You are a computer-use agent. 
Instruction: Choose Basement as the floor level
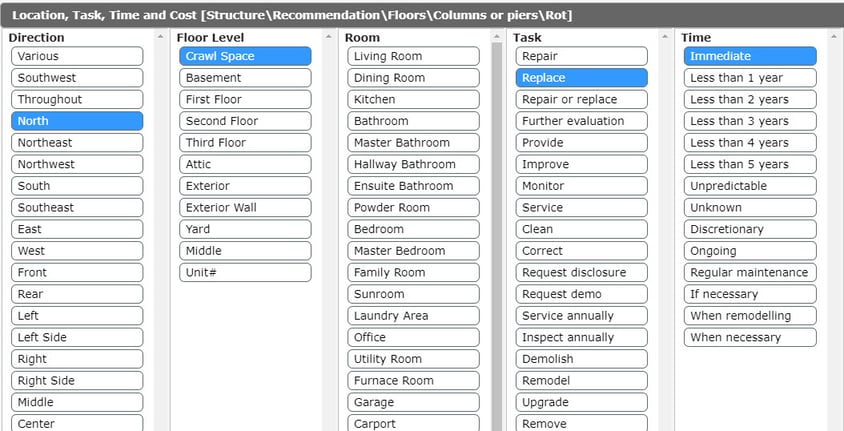[x=245, y=78]
